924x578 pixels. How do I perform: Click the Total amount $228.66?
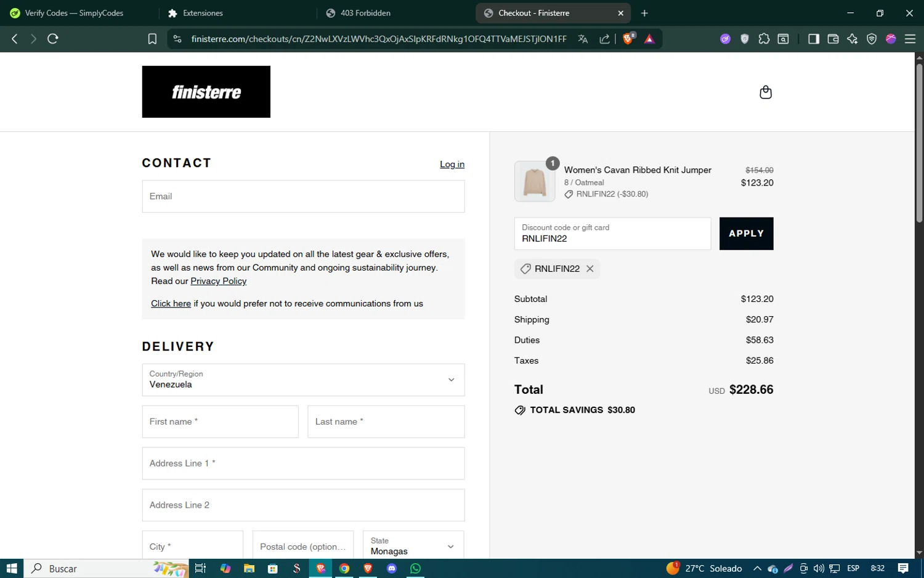pyautogui.click(x=751, y=389)
